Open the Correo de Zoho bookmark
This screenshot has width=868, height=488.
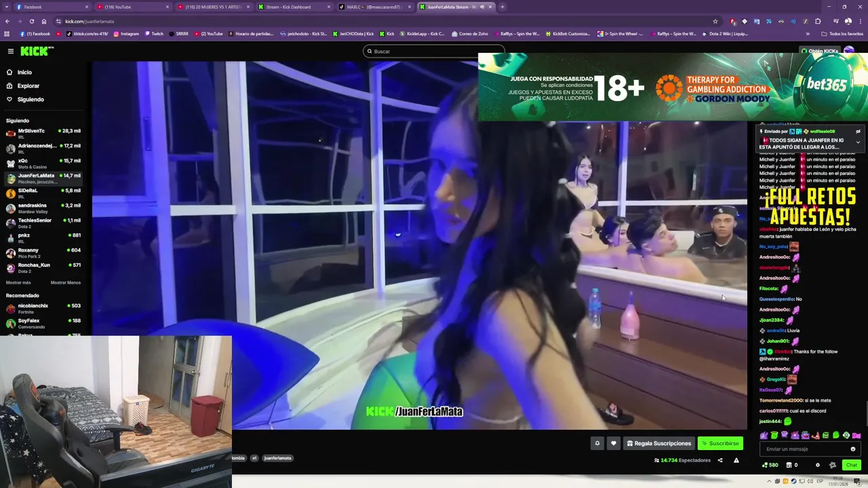(469, 33)
